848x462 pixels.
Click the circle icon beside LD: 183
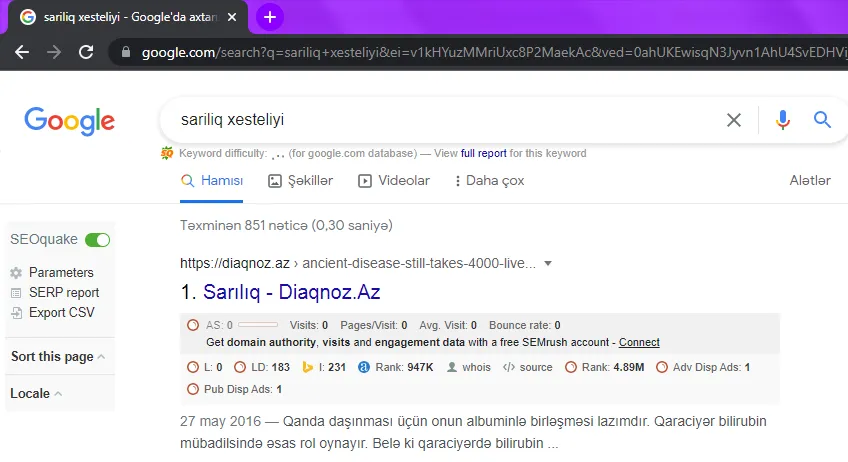tap(240, 367)
